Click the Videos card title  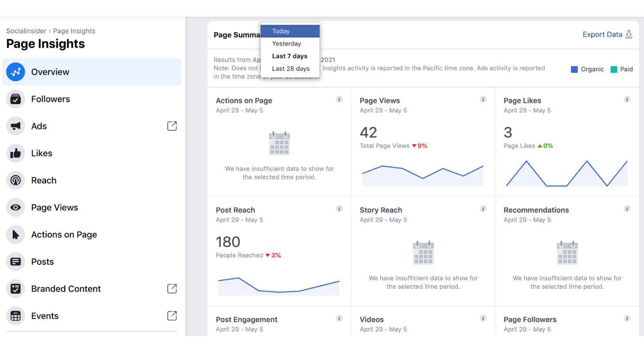pos(372,319)
